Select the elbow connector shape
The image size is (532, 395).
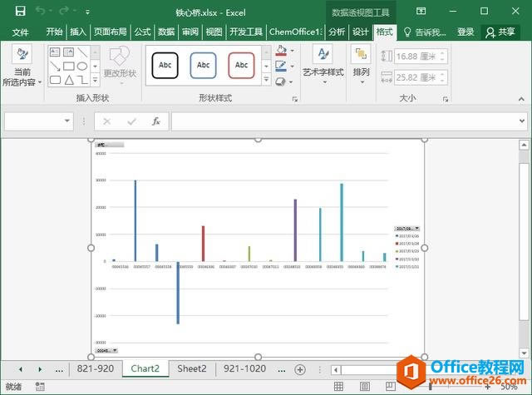tap(82, 80)
